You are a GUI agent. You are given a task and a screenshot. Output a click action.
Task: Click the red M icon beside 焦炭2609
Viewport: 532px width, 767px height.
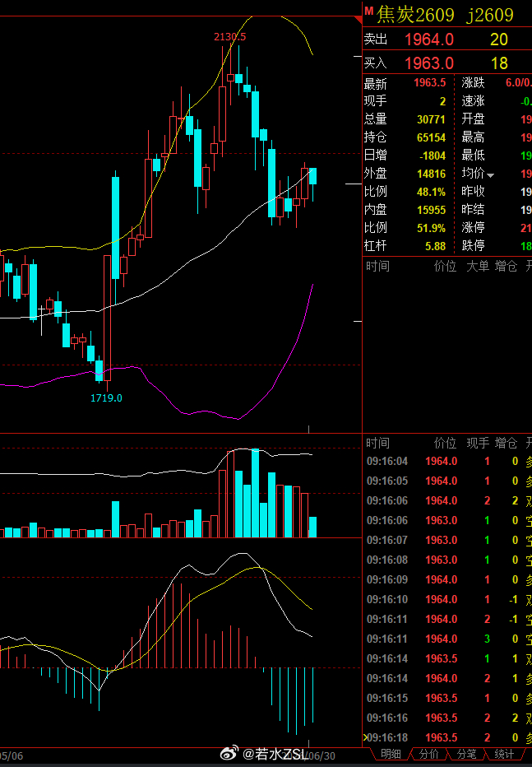pos(369,10)
